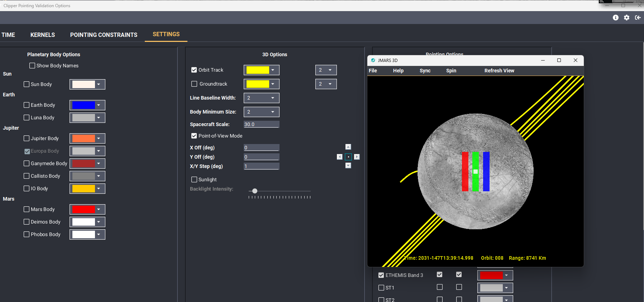Disable Point-of-View Mode checkbox
644x302 pixels.
[x=194, y=136]
